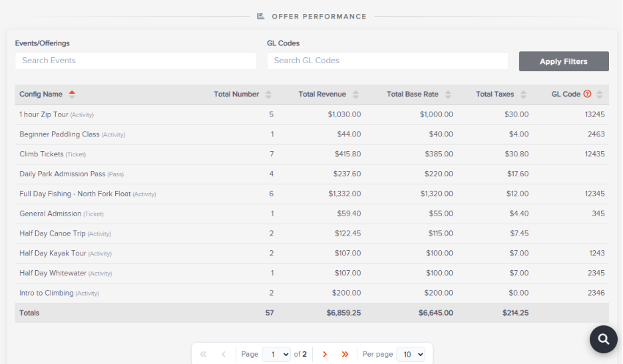This screenshot has width=623, height=364.
Task: Click Total Taxes header label
Action: pyautogui.click(x=495, y=94)
